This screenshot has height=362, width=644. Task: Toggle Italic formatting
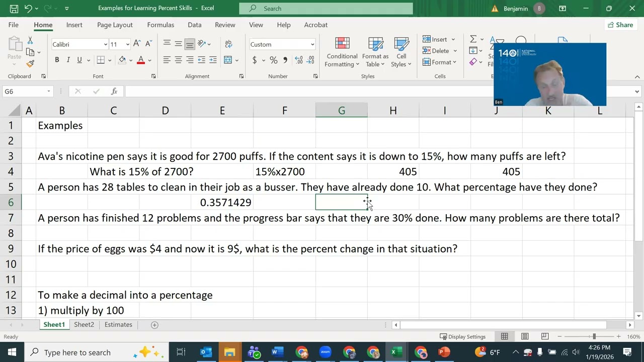pos(68,60)
